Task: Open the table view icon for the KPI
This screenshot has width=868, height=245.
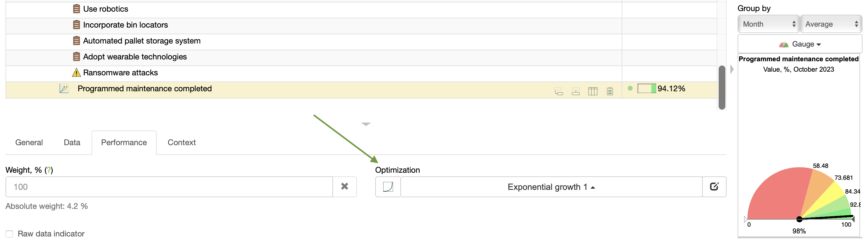Action: click(593, 91)
